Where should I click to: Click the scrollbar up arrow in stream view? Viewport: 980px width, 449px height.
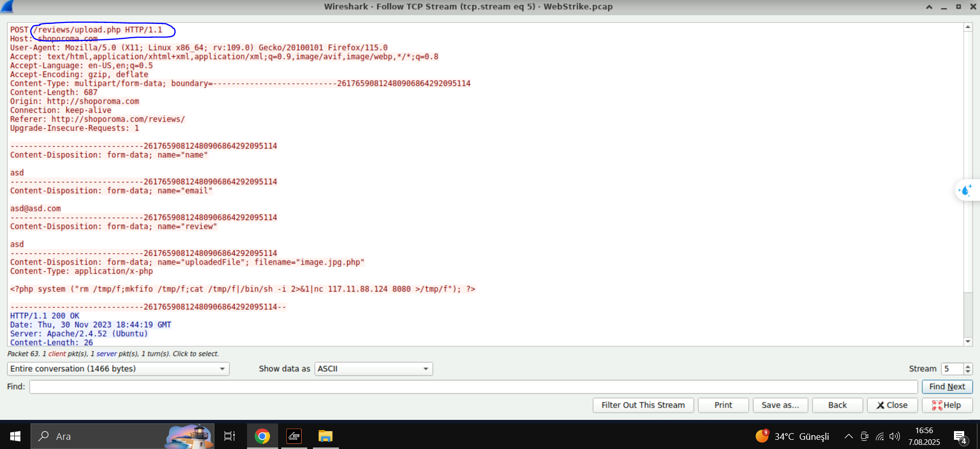pyautogui.click(x=968, y=27)
